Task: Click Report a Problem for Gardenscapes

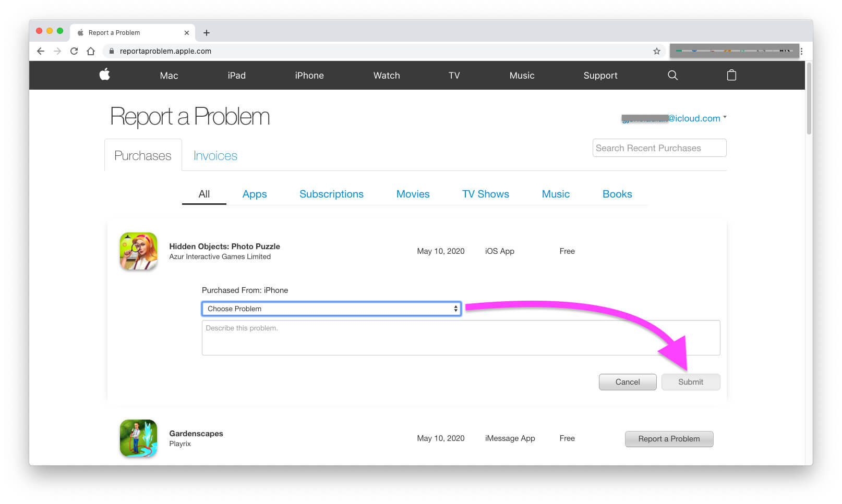Action: pos(669,438)
